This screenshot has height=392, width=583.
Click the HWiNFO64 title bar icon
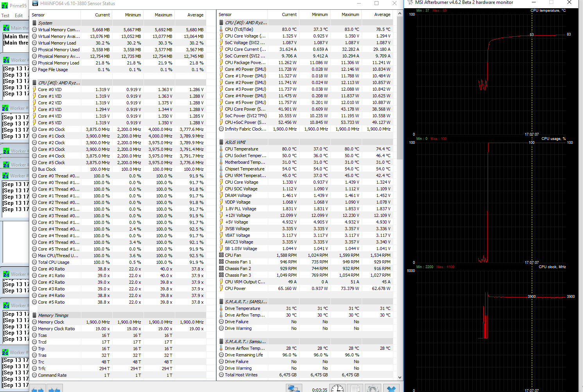[x=35, y=4]
